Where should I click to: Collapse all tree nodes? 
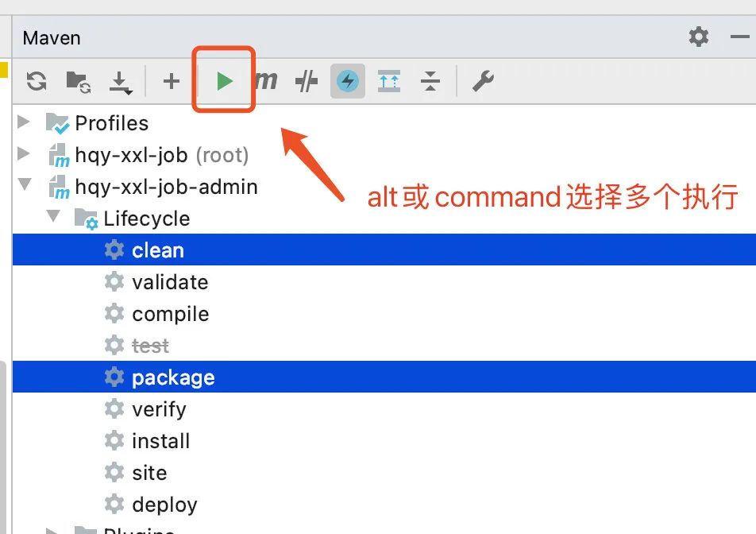pyautogui.click(x=430, y=80)
